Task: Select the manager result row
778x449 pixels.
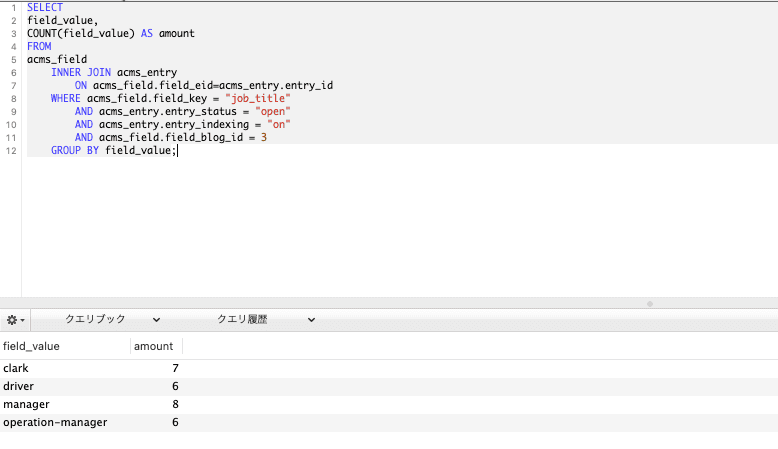Action: click(389, 404)
